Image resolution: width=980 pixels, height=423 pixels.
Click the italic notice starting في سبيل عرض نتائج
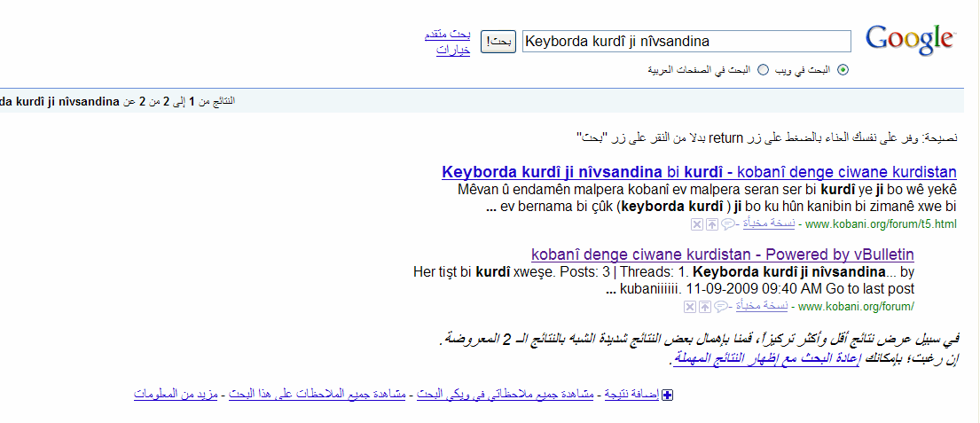(x=699, y=340)
